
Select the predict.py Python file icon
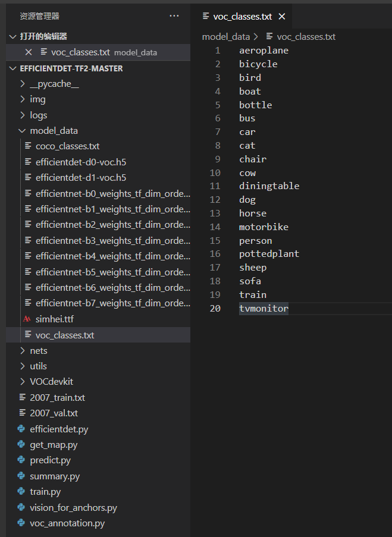click(x=22, y=460)
